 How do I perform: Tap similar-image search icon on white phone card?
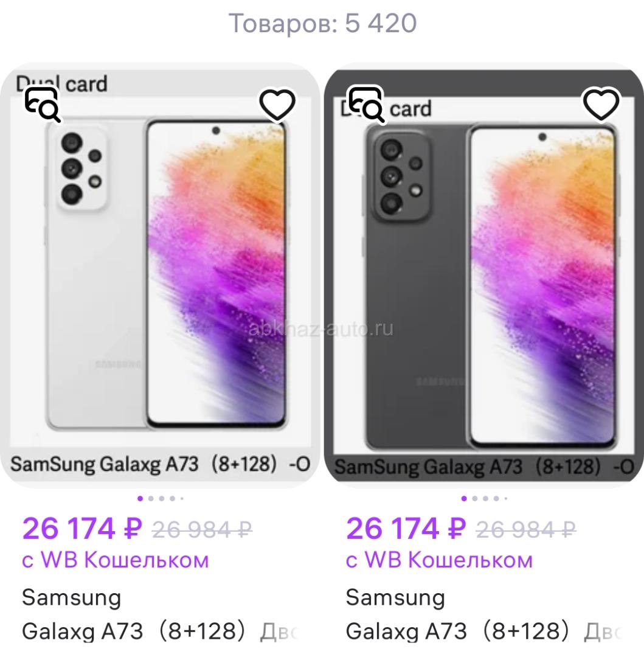43,105
